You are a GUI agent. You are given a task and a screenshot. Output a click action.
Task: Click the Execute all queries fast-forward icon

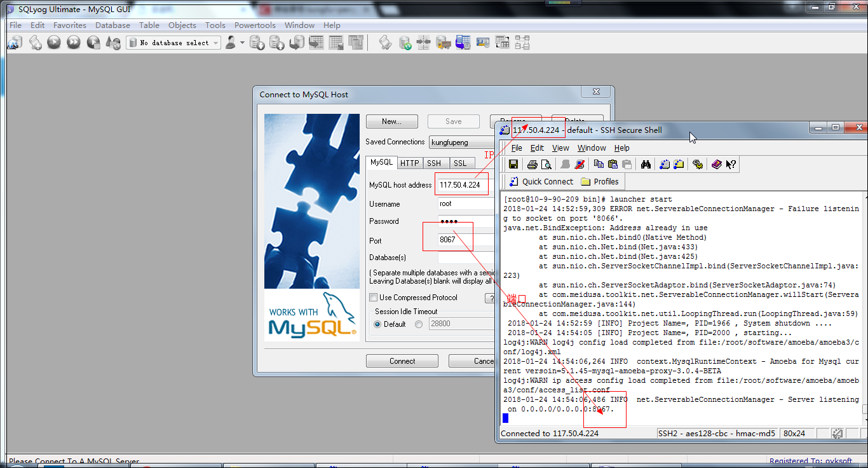tap(74, 43)
